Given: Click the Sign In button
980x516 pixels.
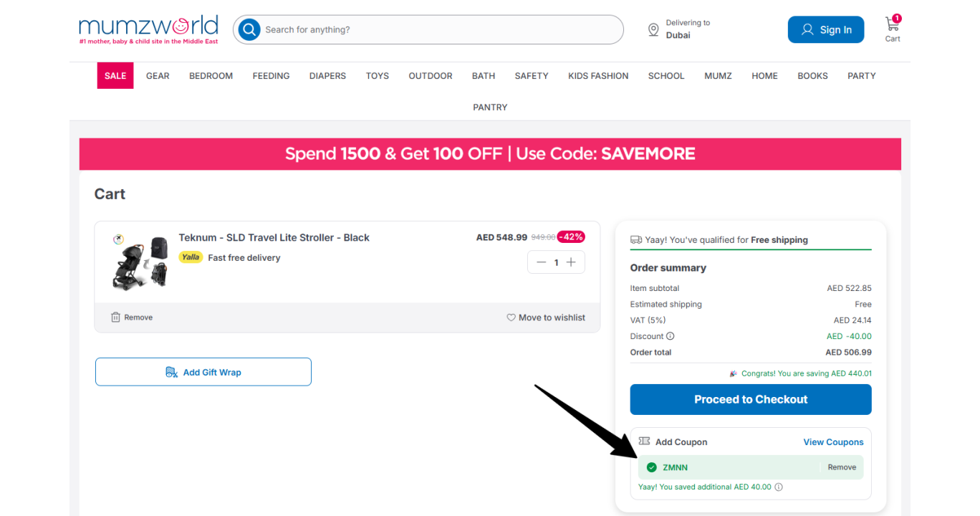Looking at the screenshot, I should pos(826,29).
